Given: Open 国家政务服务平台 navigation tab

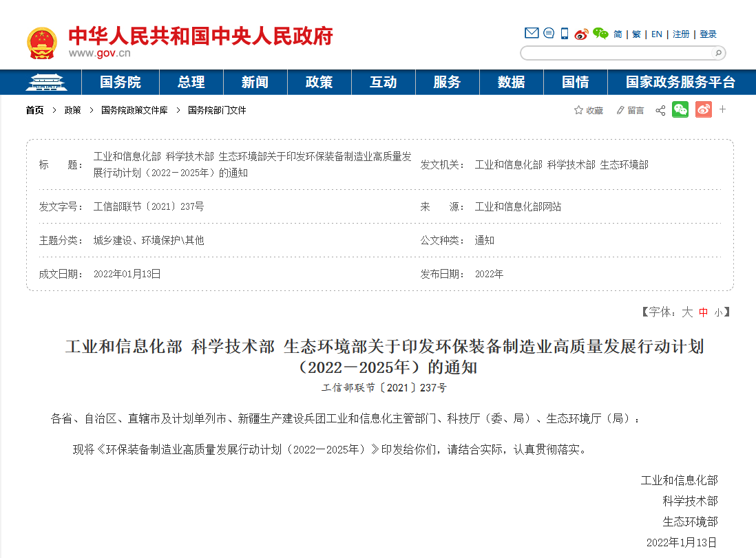Looking at the screenshot, I should (x=681, y=83).
